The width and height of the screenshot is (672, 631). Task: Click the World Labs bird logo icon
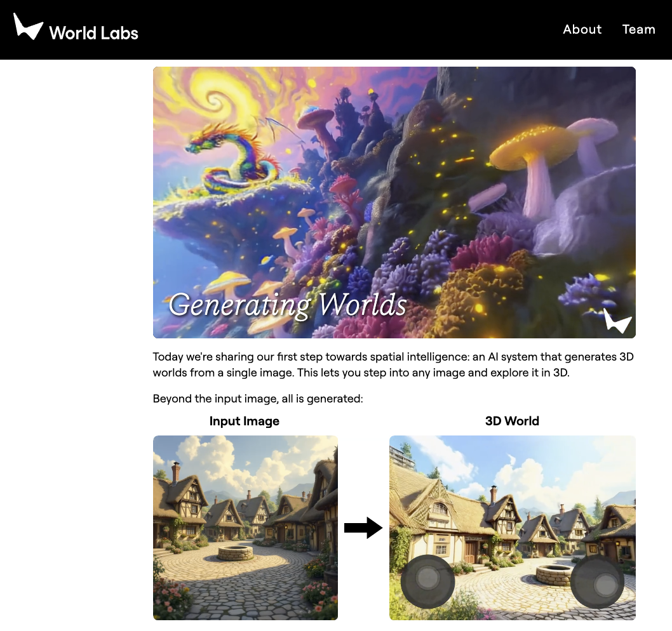tap(28, 26)
